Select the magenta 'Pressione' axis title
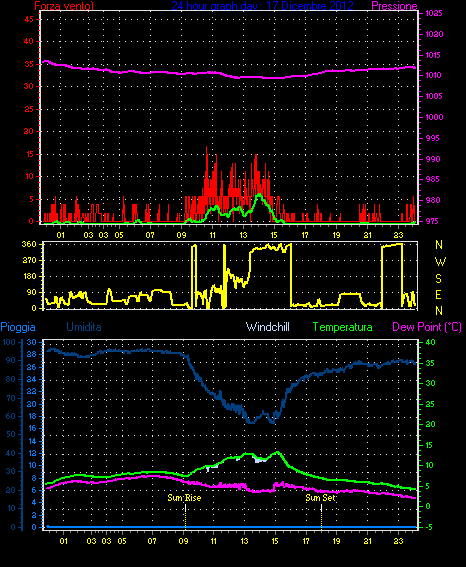The image size is (466, 567). (394, 6)
